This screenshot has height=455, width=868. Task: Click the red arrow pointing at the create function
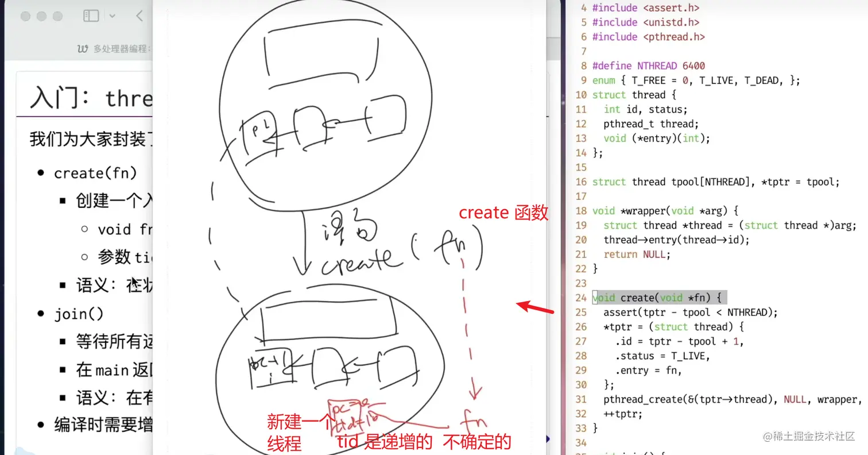(534, 307)
